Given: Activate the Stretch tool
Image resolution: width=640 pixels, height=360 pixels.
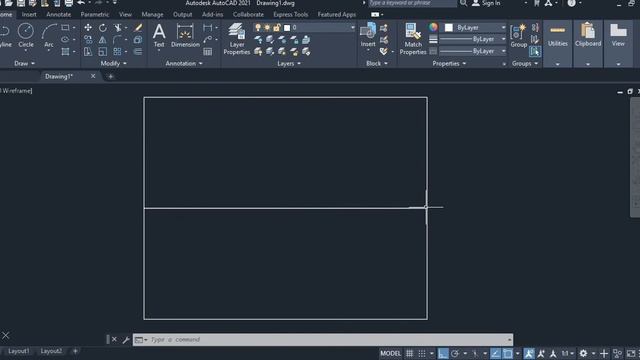Looking at the screenshot, I should point(88,51).
